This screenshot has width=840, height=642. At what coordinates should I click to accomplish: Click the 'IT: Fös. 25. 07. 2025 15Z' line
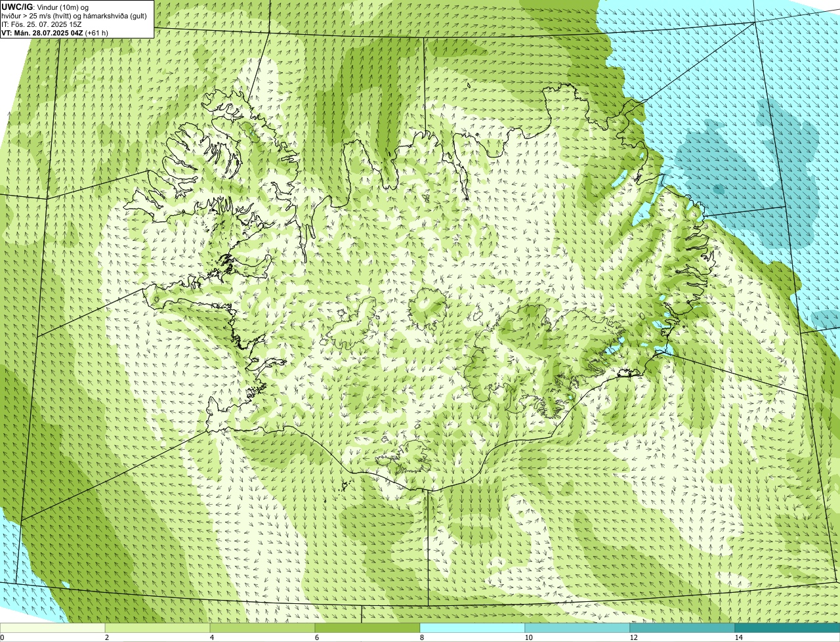coord(41,24)
